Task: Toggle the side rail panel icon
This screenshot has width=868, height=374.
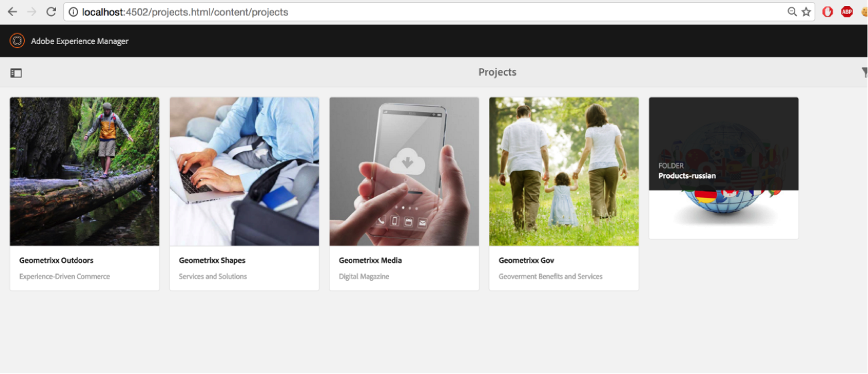Action: [x=16, y=73]
